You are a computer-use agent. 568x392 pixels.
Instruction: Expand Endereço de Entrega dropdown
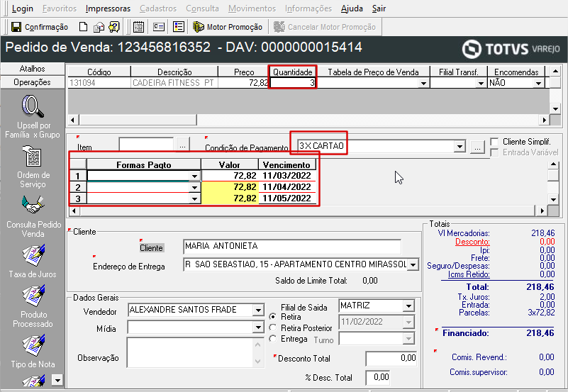click(413, 264)
